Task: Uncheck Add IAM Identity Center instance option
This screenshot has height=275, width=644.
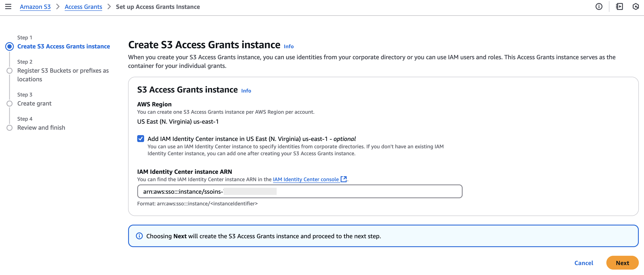Action: pyautogui.click(x=141, y=139)
